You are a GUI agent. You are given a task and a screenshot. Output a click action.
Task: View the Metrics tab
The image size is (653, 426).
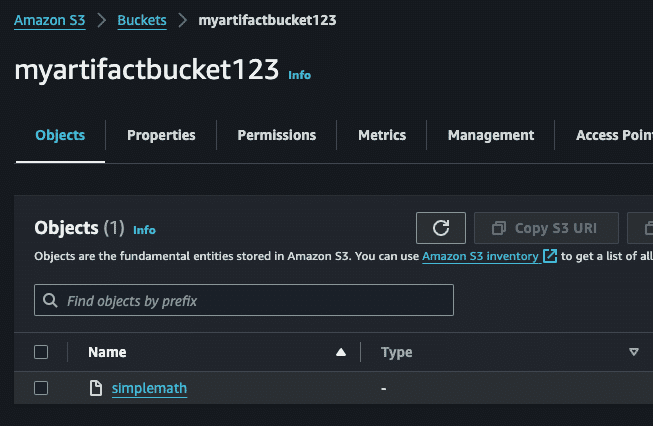[x=382, y=135]
